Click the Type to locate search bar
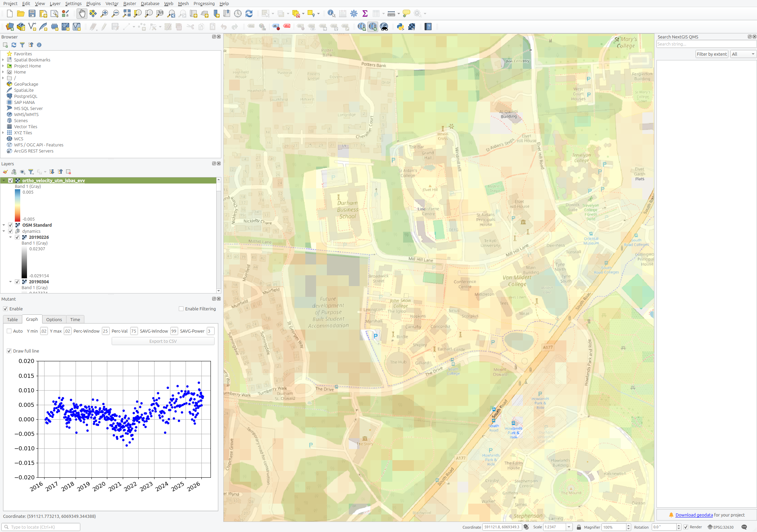 click(41, 527)
